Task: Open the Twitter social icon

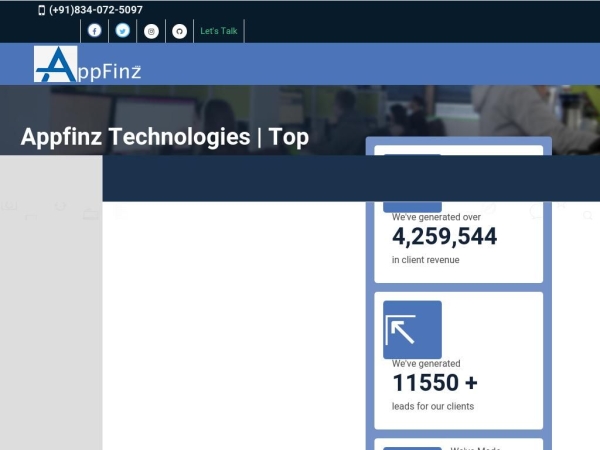Action: pyautogui.click(x=123, y=31)
